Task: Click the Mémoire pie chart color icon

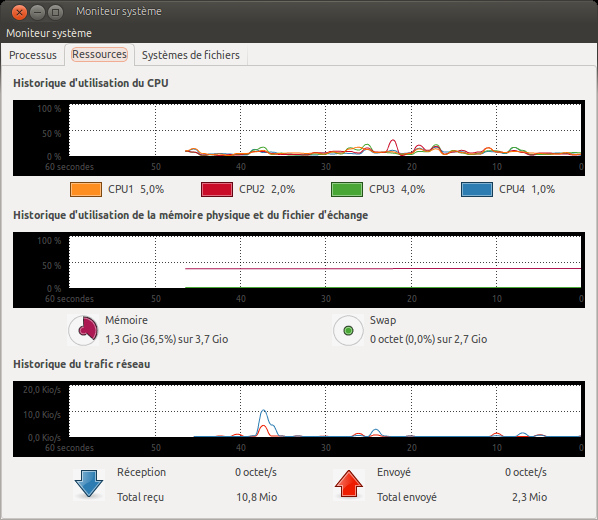Action: (83, 330)
